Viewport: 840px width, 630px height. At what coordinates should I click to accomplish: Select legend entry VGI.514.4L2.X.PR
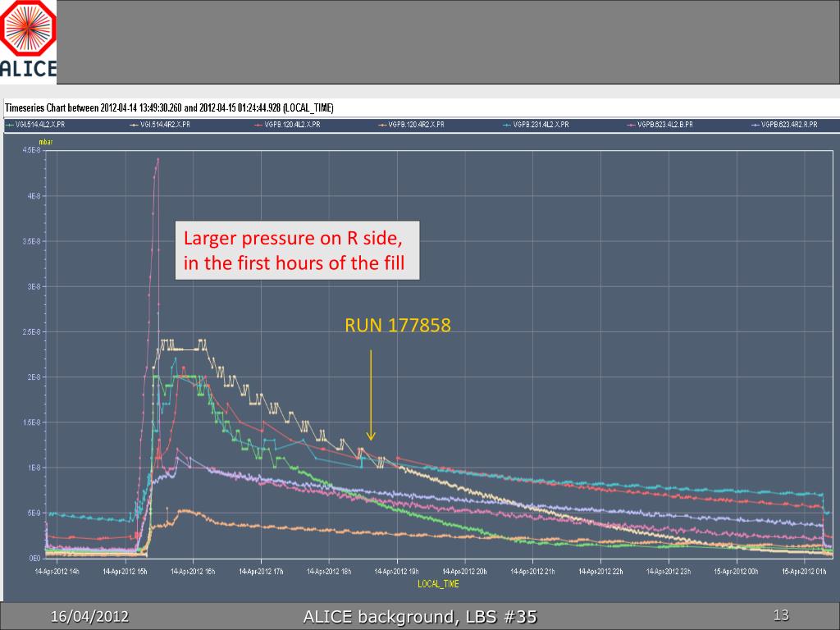tap(35, 125)
